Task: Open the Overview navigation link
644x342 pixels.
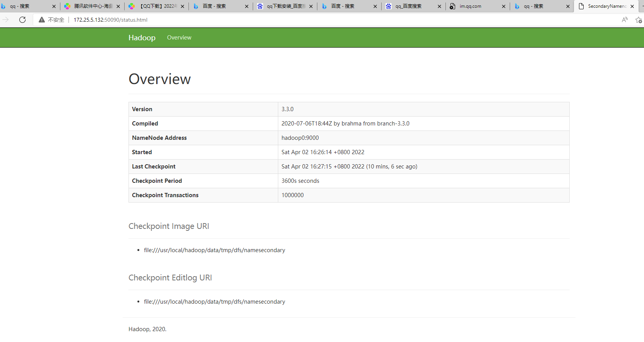Action: [179, 38]
